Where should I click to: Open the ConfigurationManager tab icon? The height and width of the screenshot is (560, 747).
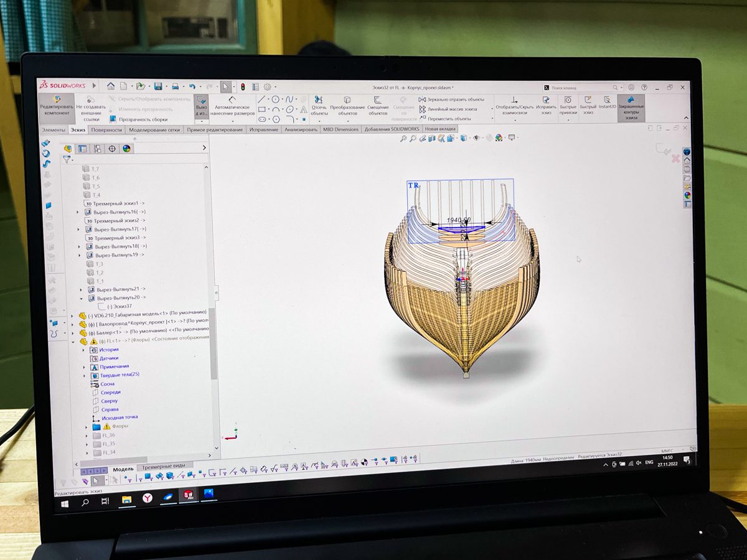coord(97,149)
